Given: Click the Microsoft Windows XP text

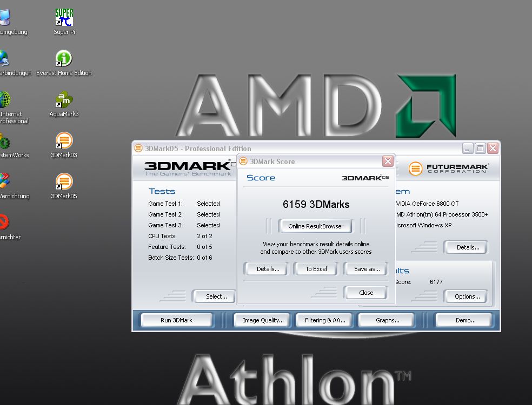Looking at the screenshot, I should click(424, 225).
